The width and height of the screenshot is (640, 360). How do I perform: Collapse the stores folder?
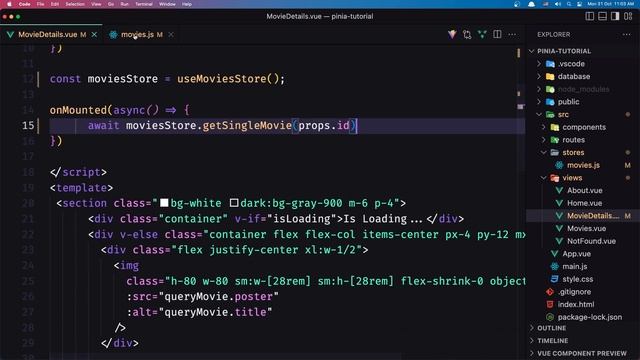click(573, 152)
